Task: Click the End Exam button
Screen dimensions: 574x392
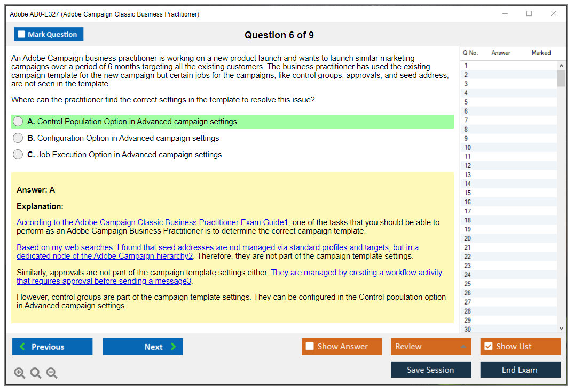Action: 520,370
